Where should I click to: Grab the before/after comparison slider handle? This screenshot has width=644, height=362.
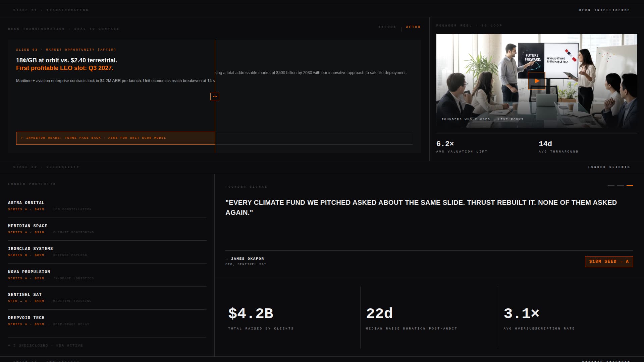[215, 97]
